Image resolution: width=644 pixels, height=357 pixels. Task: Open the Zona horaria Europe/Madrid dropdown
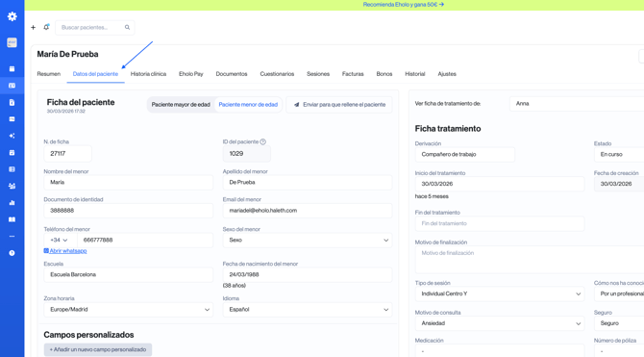point(128,310)
